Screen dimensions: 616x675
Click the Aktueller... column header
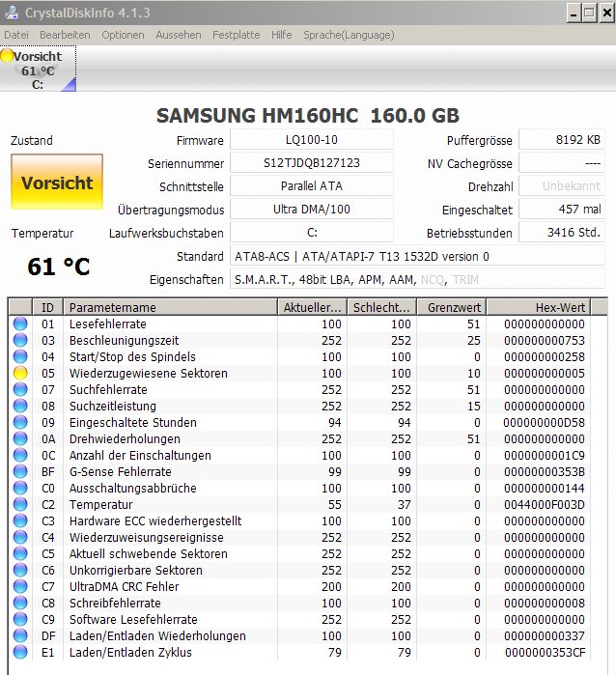tap(313, 307)
